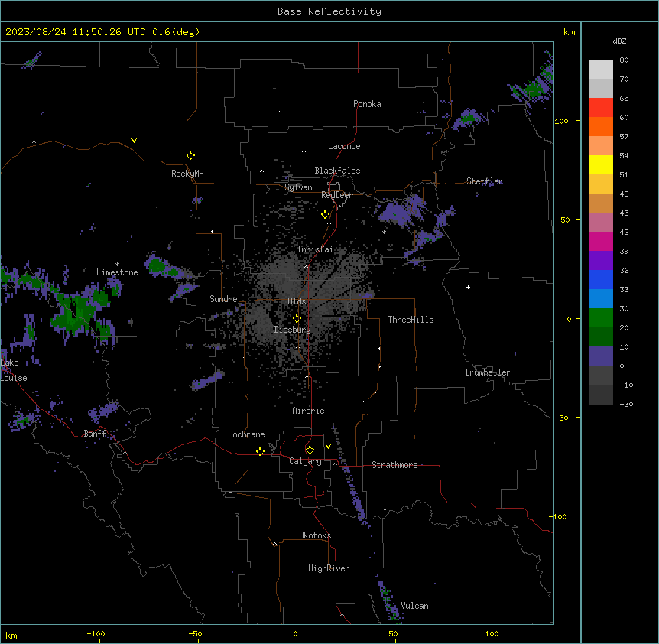659x644 pixels.
Task: Click the yellow diamond marker below Cochrane
Action: pos(260,451)
